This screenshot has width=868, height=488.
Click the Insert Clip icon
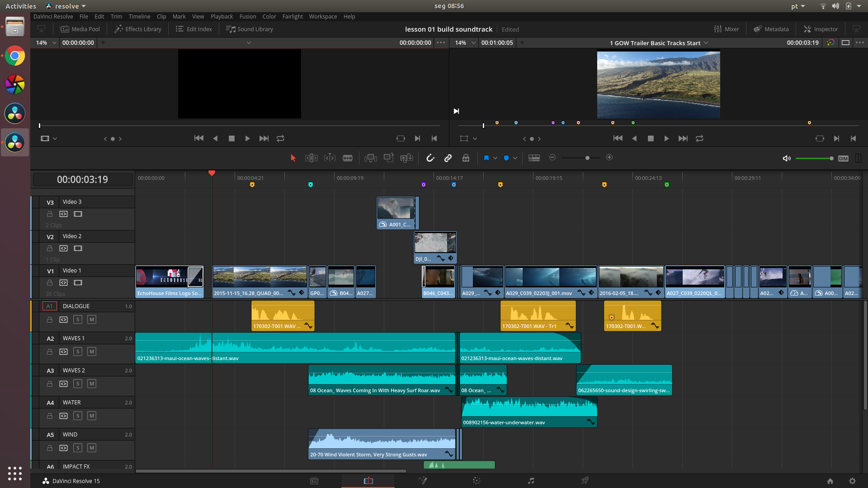pos(371,158)
